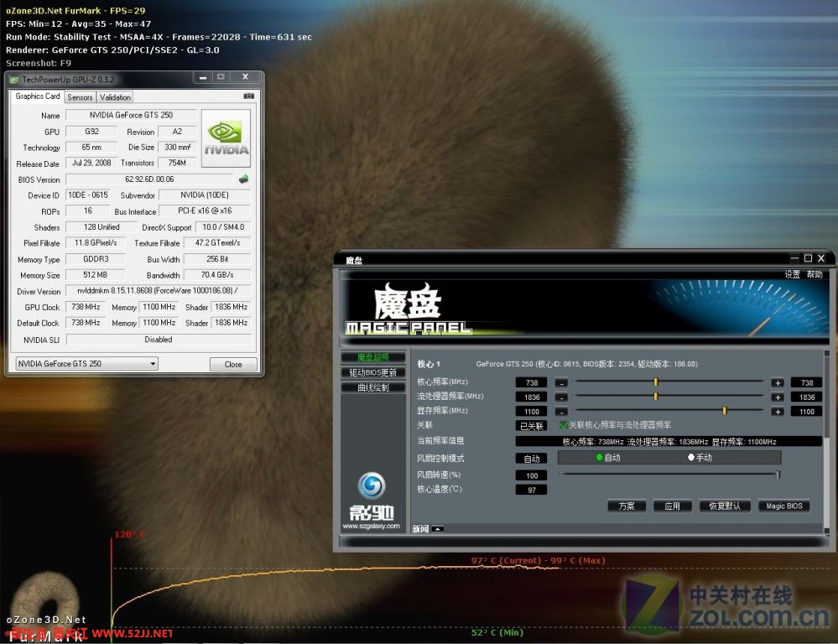Click the Magic BIOS button
The image size is (838, 644).
(x=784, y=506)
